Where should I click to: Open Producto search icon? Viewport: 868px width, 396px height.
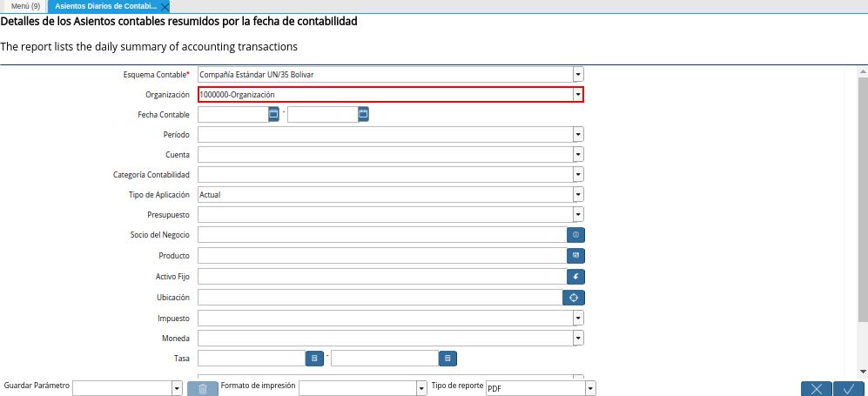(575, 256)
